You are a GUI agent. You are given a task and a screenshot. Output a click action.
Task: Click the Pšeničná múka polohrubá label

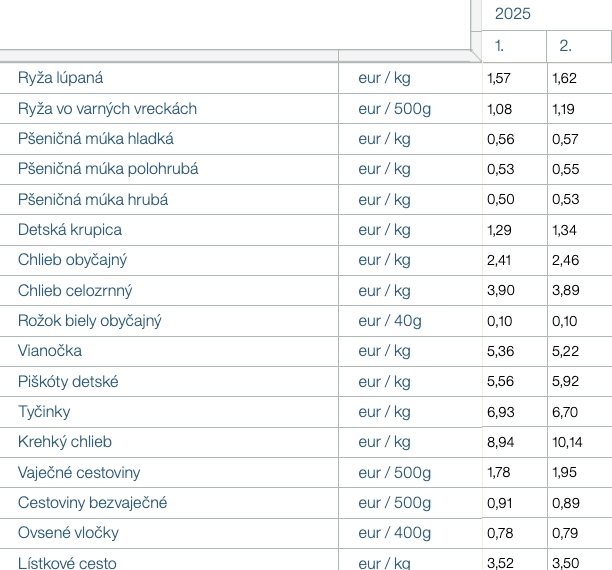(x=108, y=168)
